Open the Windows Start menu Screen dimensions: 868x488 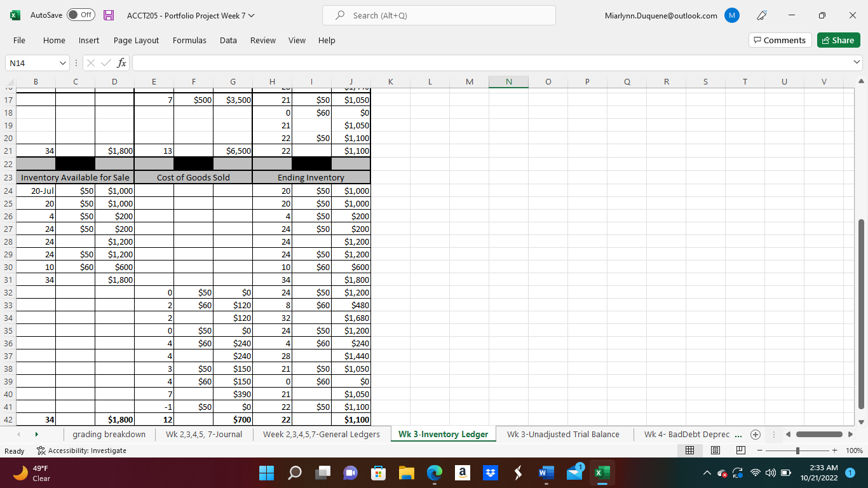coord(268,473)
